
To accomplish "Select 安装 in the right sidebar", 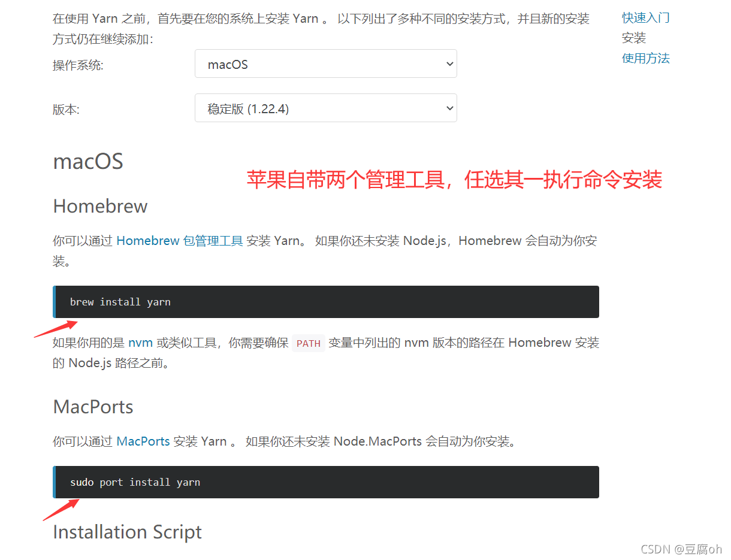I will click(x=634, y=38).
